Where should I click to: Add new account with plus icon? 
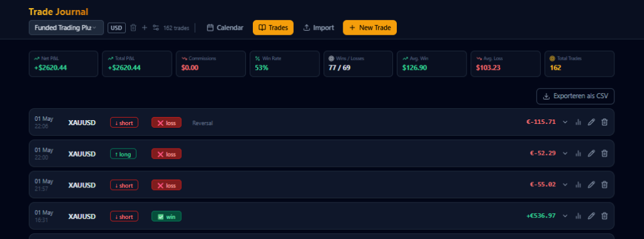pyautogui.click(x=145, y=28)
